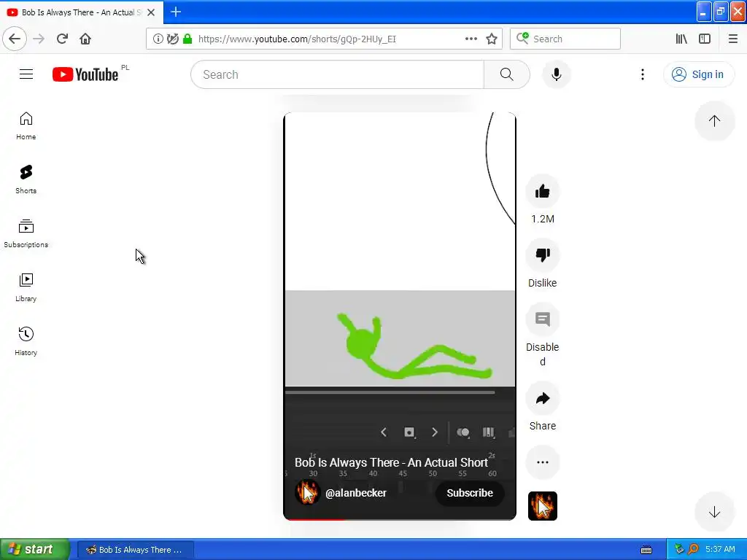Screen dimensions: 747x560
Task: Click the address bar URL
Action: 297,39
